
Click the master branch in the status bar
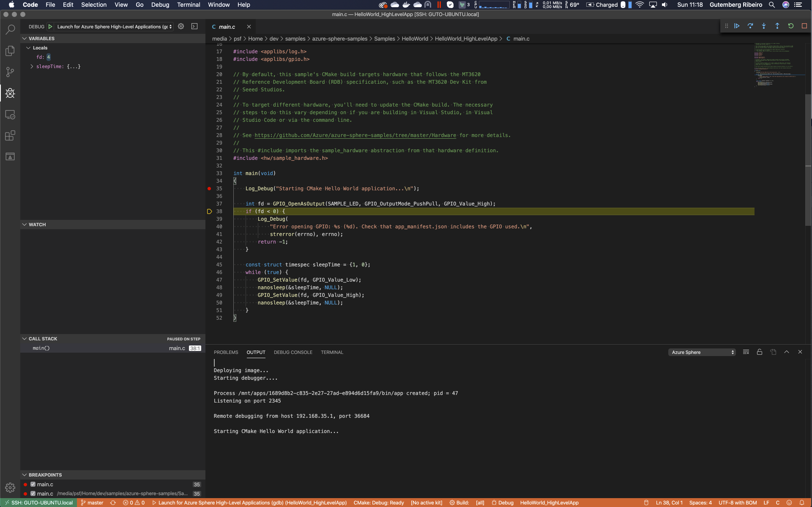pyautogui.click(x=92, y=503)
